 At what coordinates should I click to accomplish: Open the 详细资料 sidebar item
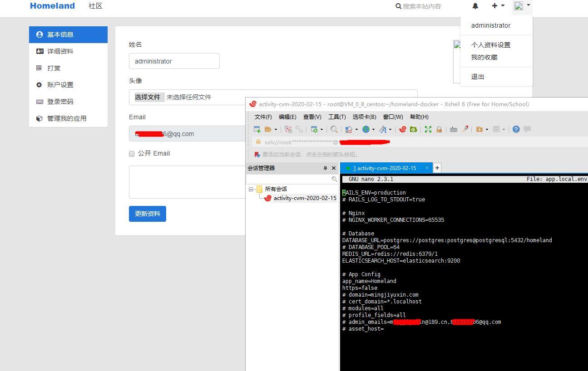tap(68, 51)
